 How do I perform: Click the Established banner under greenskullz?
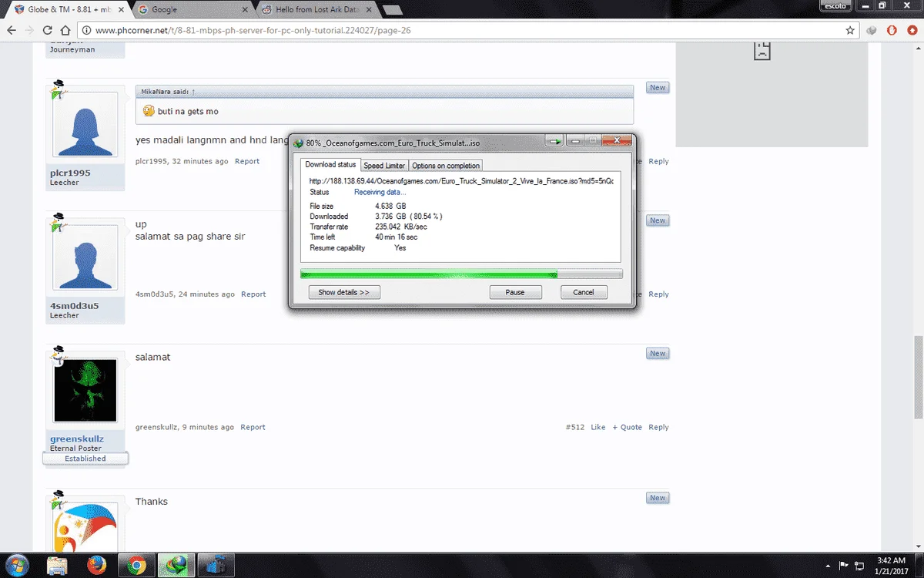point(85,459)
